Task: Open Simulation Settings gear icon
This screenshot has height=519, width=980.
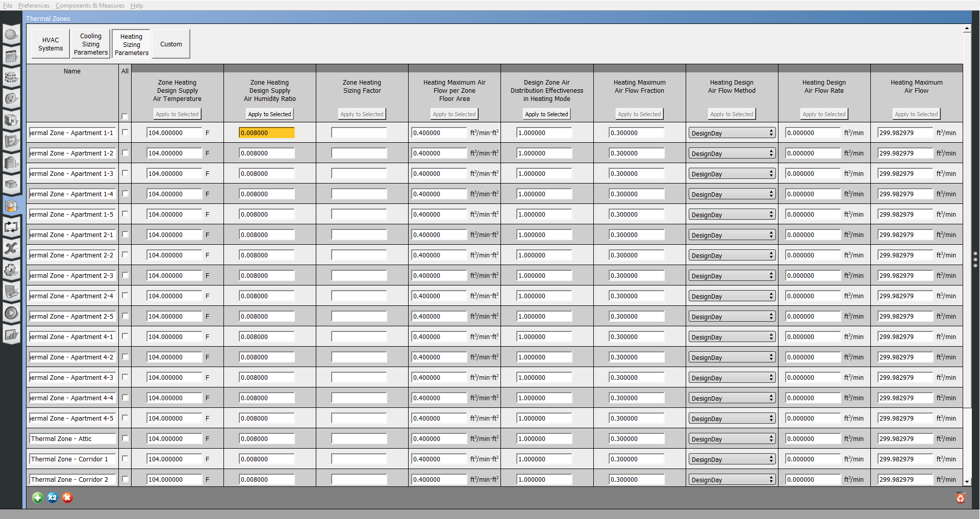Action: pyautogui.click(x=11, y=270)
